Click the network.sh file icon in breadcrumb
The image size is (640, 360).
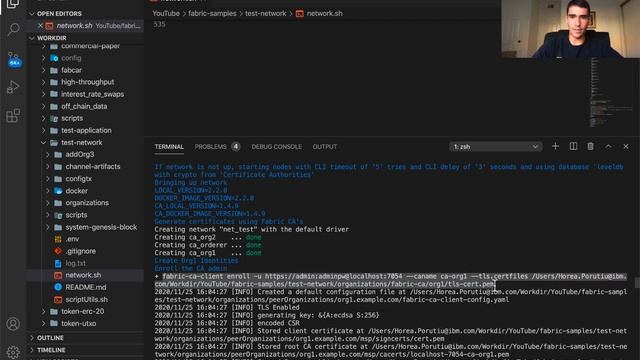(300, 13)
